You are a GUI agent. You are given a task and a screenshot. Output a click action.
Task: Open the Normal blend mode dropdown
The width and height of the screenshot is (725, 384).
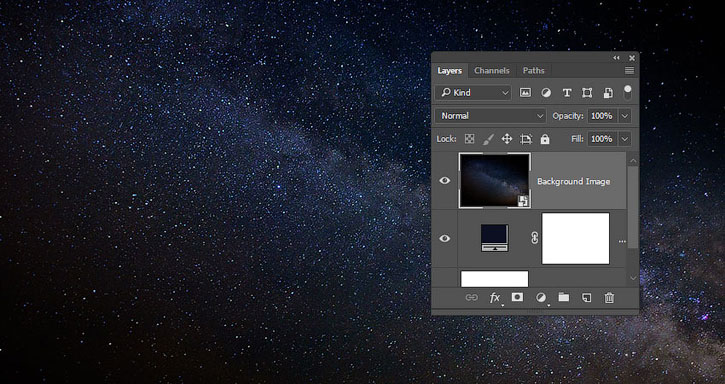pos(491,116)
